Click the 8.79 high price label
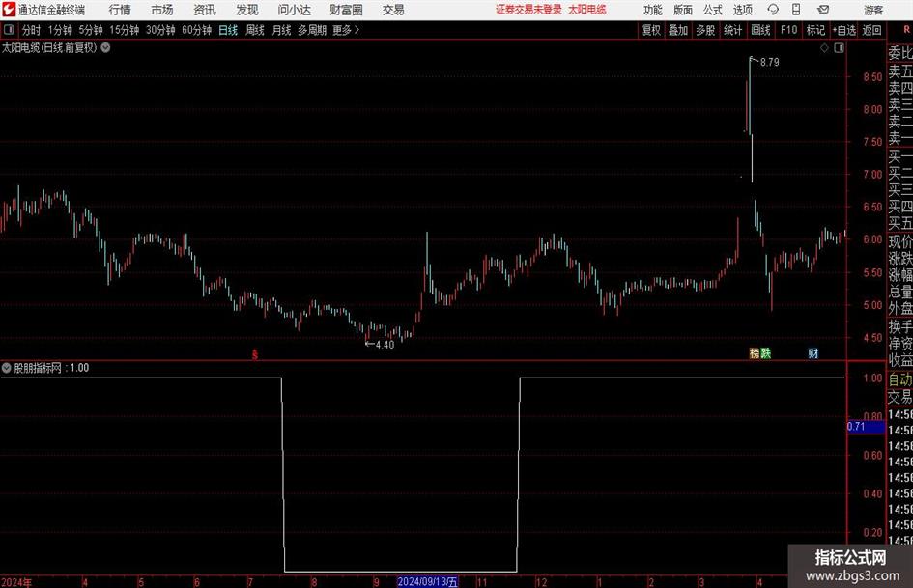 click(769, 63)
